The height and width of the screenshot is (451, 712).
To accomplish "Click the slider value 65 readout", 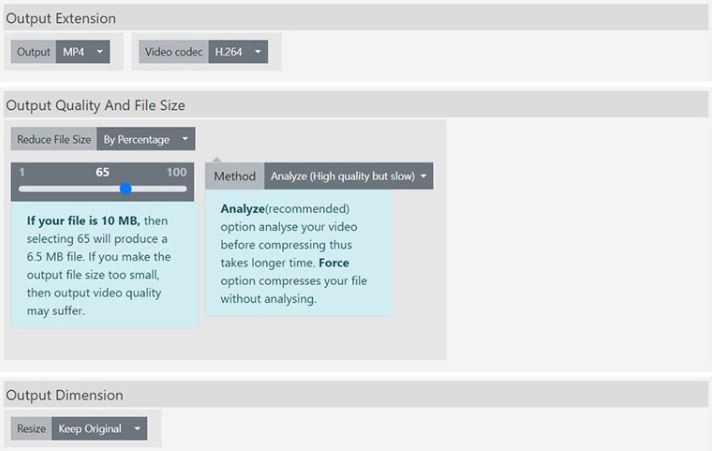I will click(102, 172).
